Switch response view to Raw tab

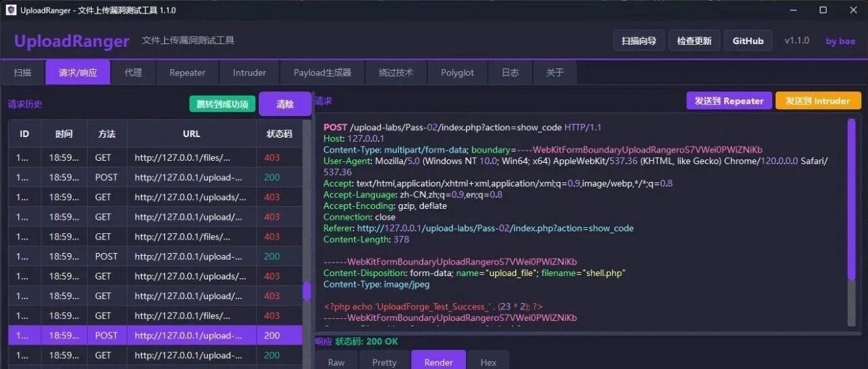coord(336,362)
